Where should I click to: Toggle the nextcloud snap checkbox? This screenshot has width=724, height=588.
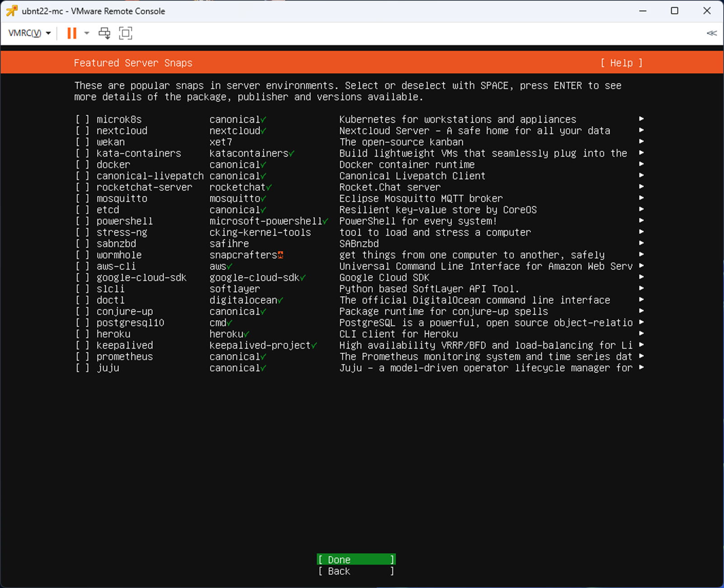click(82, 131)
